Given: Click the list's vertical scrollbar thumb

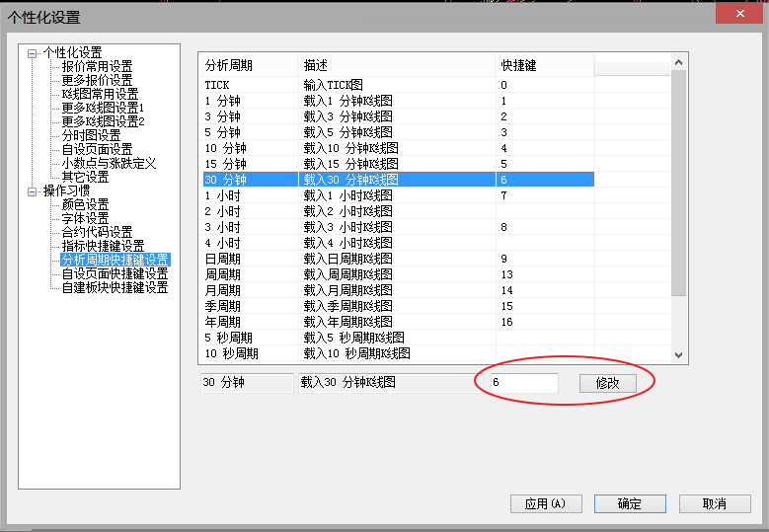Looking at the screenshot, I should [x=679, y=183].
